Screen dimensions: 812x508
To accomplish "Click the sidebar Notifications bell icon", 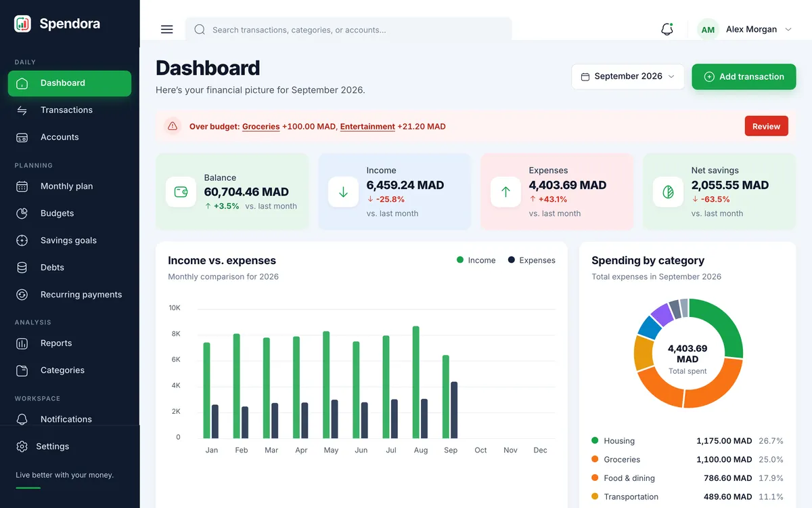I will click(22, 419).
